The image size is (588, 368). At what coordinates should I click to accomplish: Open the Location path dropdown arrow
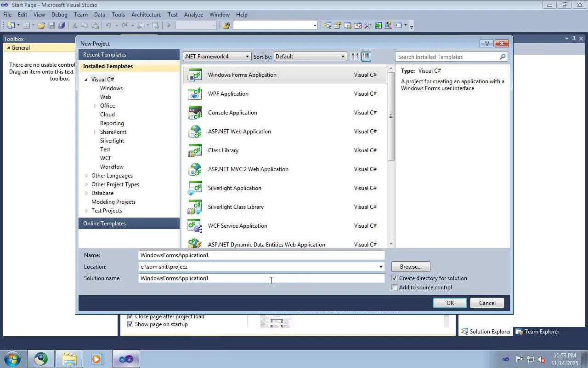click(x=380, y=267)
